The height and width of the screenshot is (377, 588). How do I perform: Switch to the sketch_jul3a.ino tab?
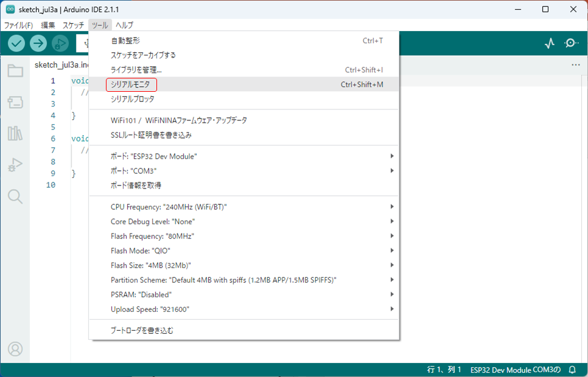61,65
